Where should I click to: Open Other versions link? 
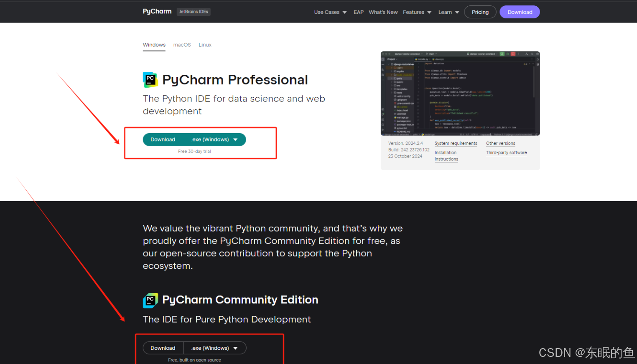coord(501,143)
